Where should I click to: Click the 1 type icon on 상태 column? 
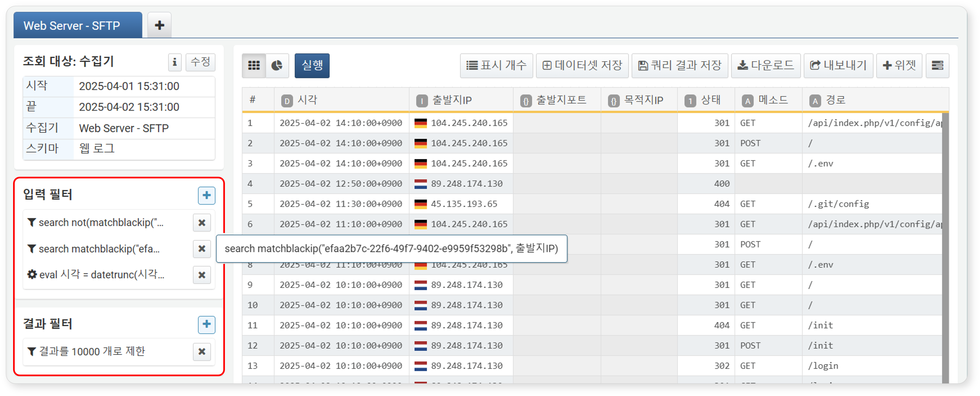[690, 101]
